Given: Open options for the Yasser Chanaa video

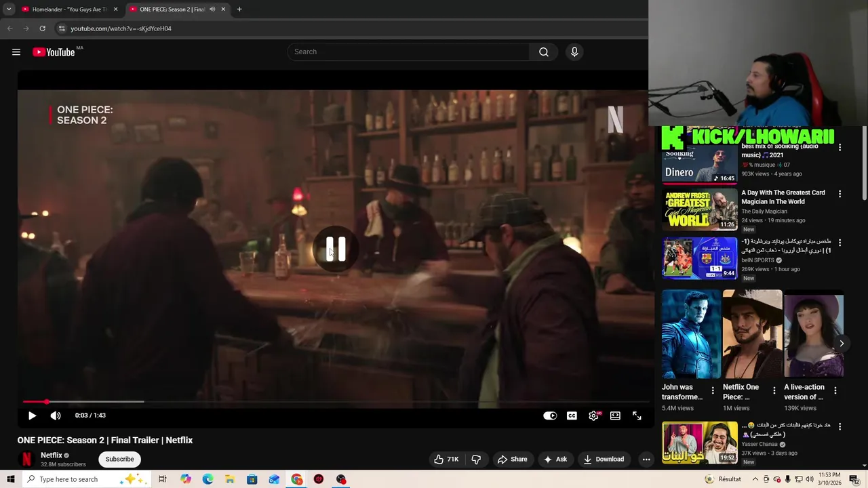Looking at the screenshot, I should (x=840, y=427).
